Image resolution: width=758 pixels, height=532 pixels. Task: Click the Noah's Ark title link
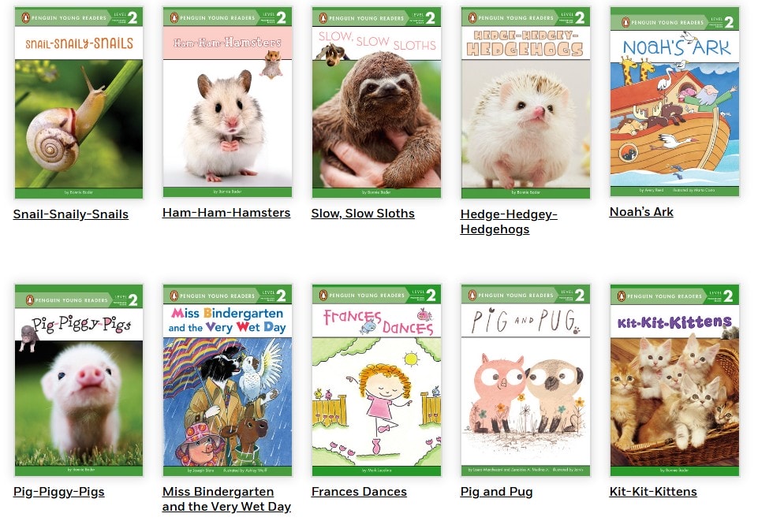coord(641,212)
